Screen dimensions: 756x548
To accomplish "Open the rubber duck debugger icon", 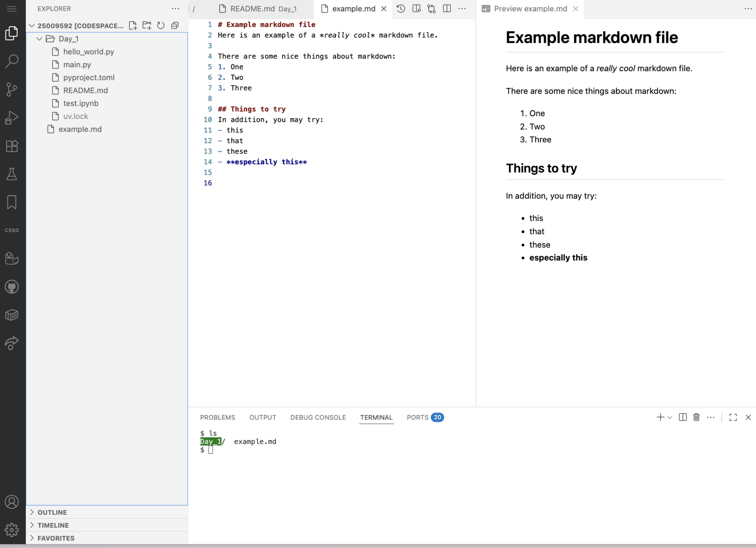I will [x=12, y=259].
